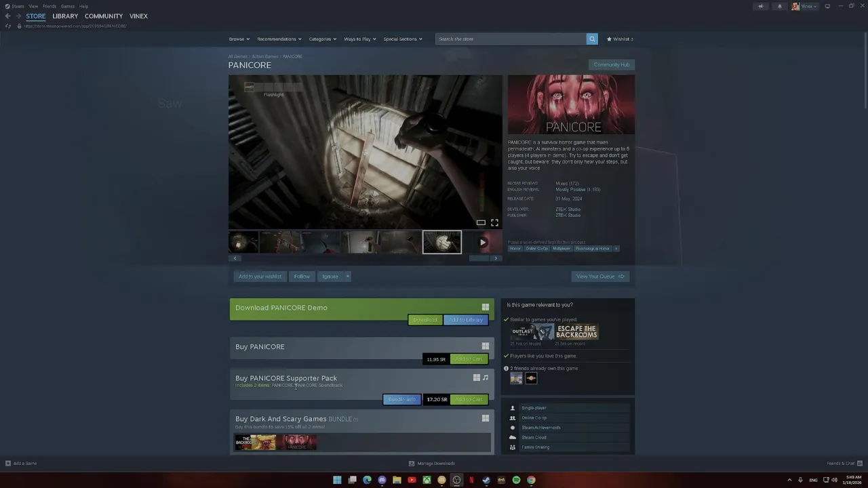
Task: Switch to the LIBRARY tab
Action: pos(65,16)
